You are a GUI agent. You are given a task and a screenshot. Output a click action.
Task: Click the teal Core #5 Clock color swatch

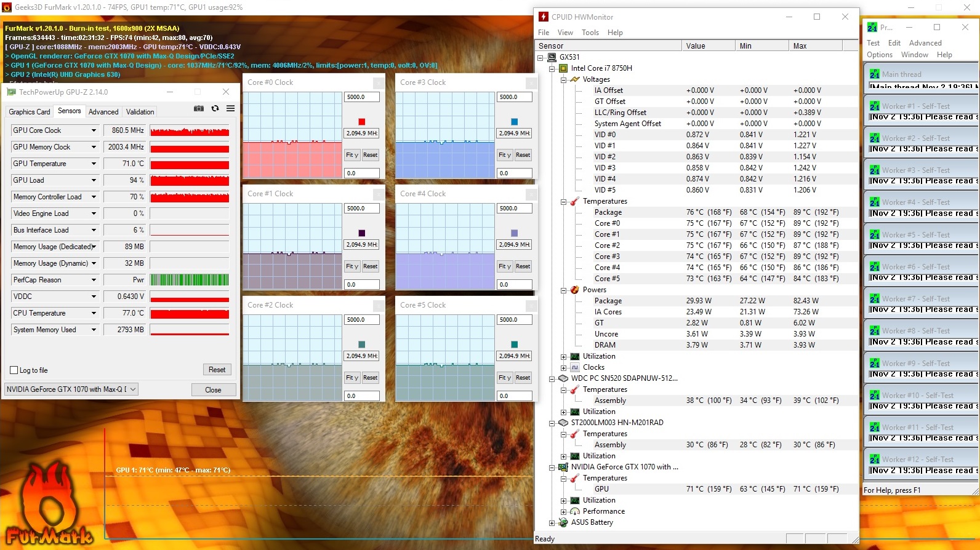515,345
